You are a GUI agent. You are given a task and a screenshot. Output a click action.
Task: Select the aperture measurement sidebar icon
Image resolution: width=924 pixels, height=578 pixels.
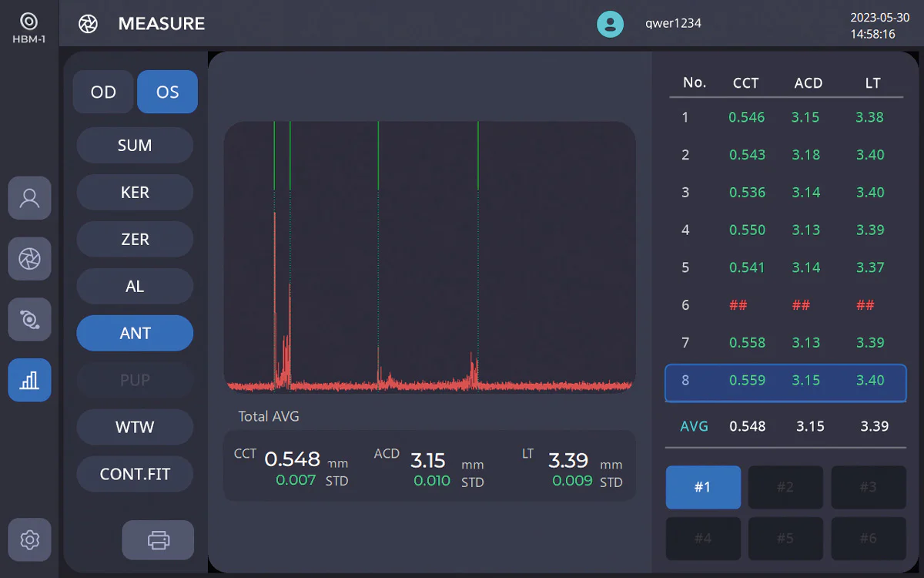point(29,259)
